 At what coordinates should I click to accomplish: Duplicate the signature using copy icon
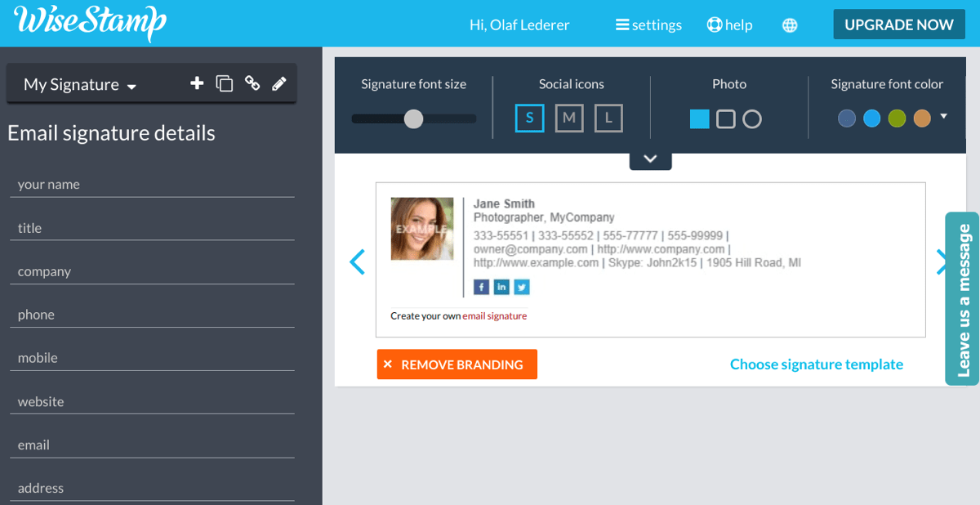point(225,83)
